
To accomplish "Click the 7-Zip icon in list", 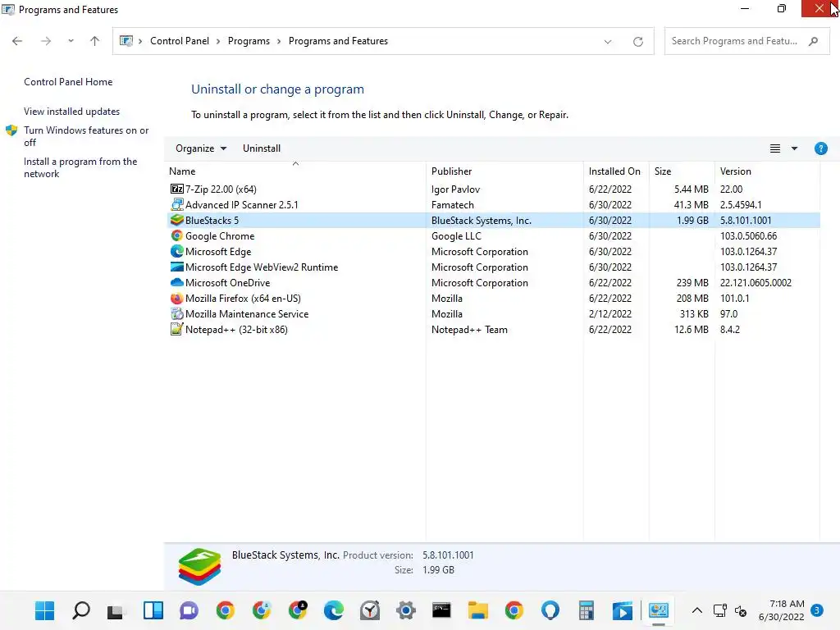I will (x=177, y=189).
